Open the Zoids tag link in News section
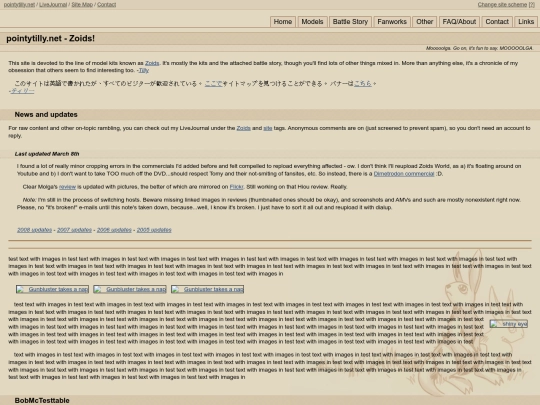540x405 pixels. click(x=243, y=128)
